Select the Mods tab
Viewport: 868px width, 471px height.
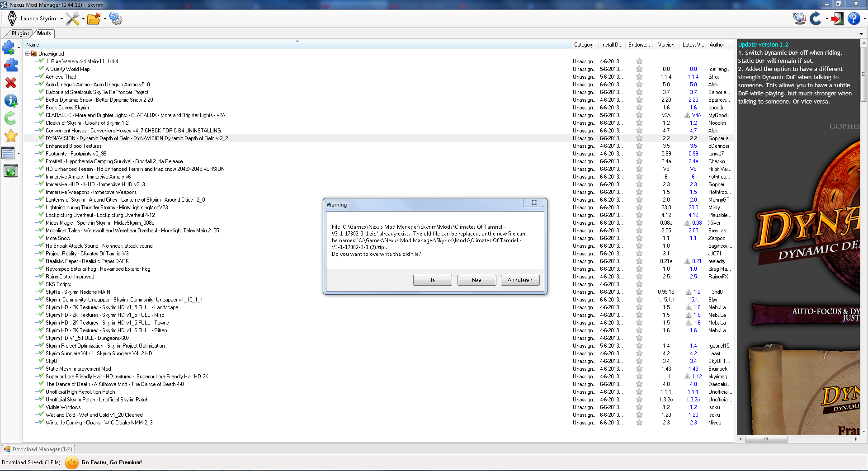click(x=44, y=33)
